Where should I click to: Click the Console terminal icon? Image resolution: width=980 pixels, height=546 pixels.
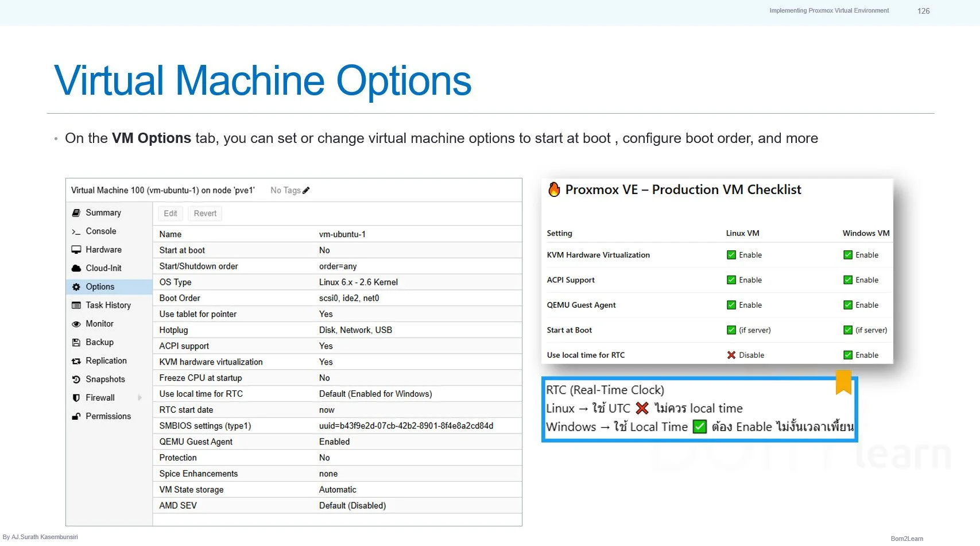pos(76,231)
